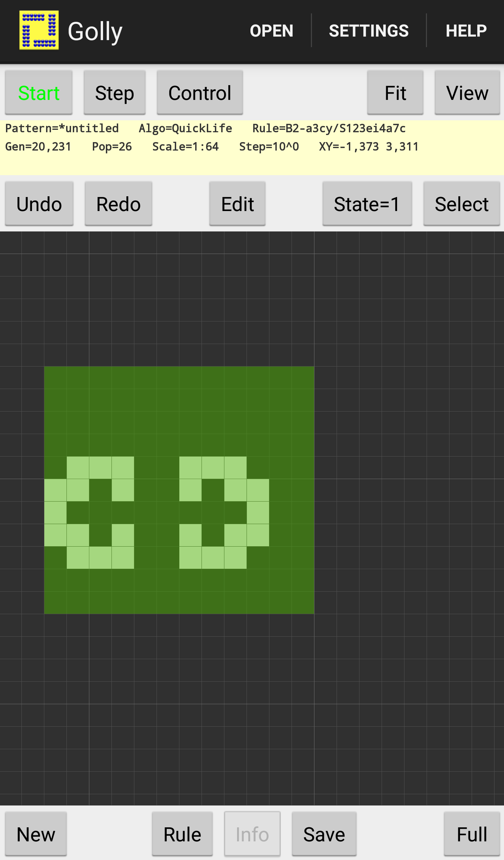Advance one generation with Step
The width and height of the screenshot is (504, 860).
pyautogui.click(x=115, y=93)
